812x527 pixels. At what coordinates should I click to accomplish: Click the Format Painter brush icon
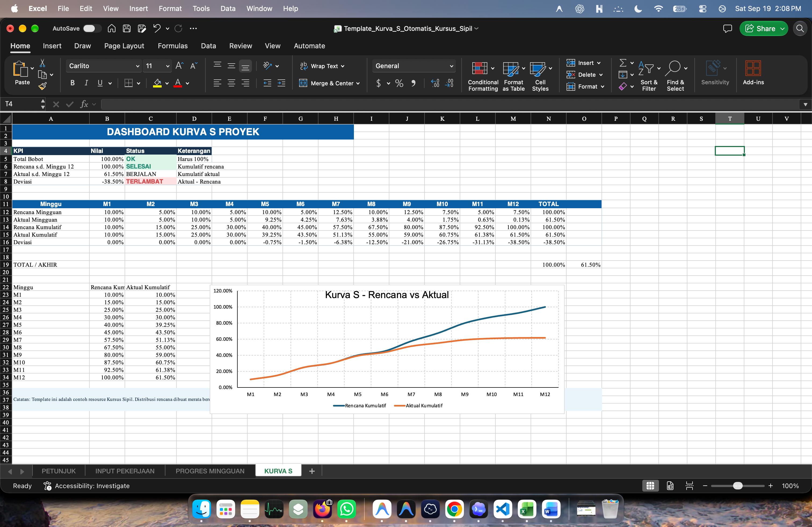(x=42, y=87)
